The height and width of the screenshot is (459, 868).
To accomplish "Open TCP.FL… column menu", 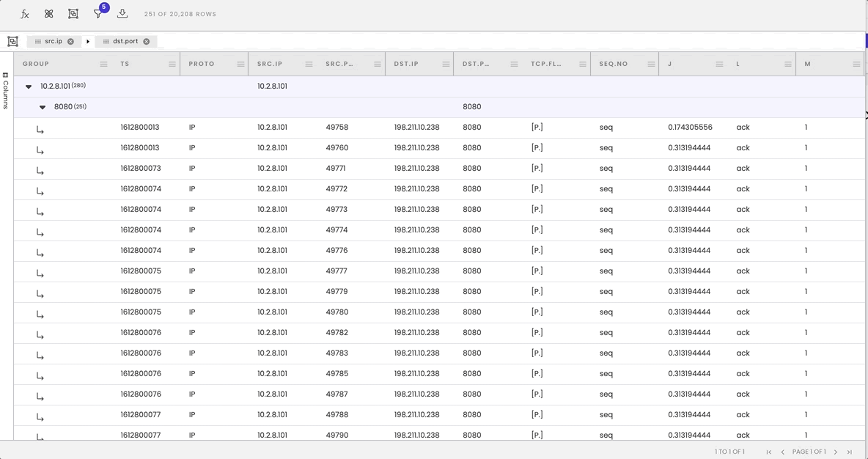I will [583, 65].
